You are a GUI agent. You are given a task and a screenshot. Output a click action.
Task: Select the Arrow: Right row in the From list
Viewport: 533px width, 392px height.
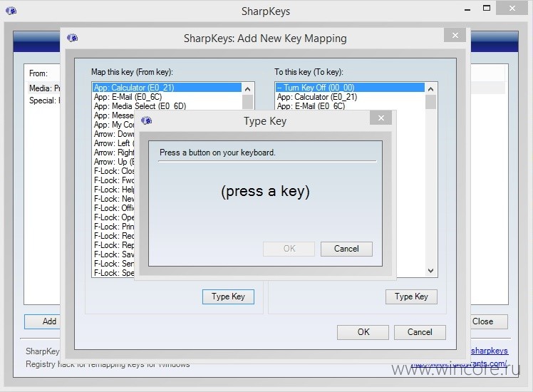tap(113, 153)
